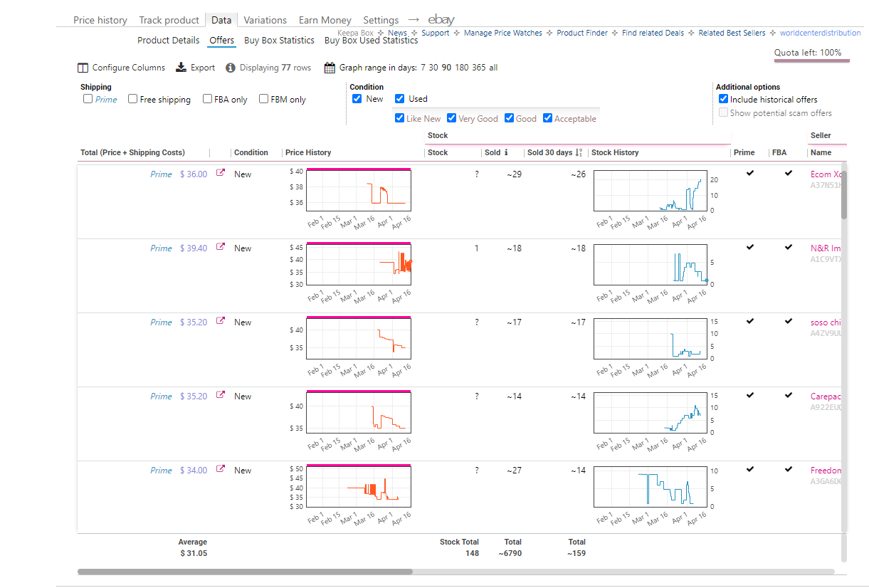Click the calendar icon next to Graph range
This screenshot has width=869, height=588.
[x=330, y=68]
